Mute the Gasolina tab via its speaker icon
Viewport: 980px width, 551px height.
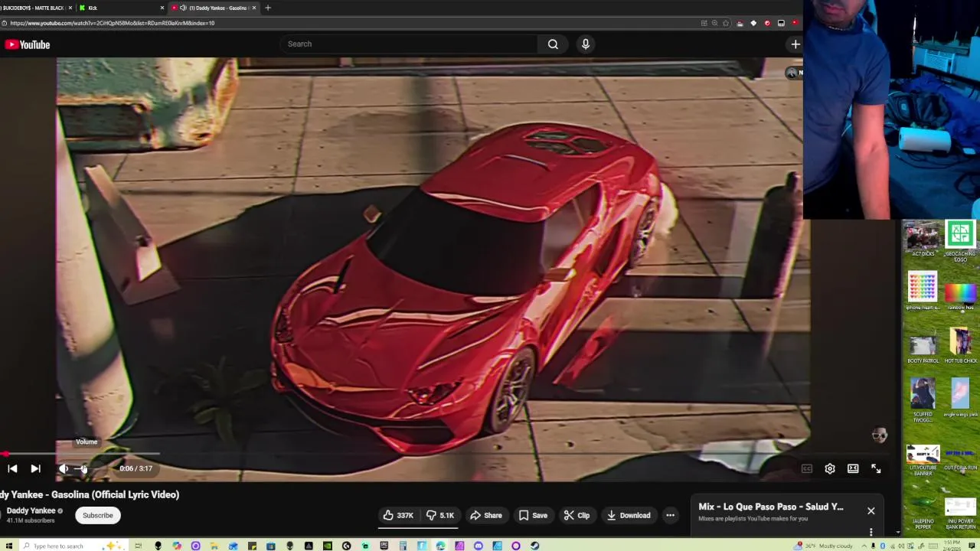(183, 8)
